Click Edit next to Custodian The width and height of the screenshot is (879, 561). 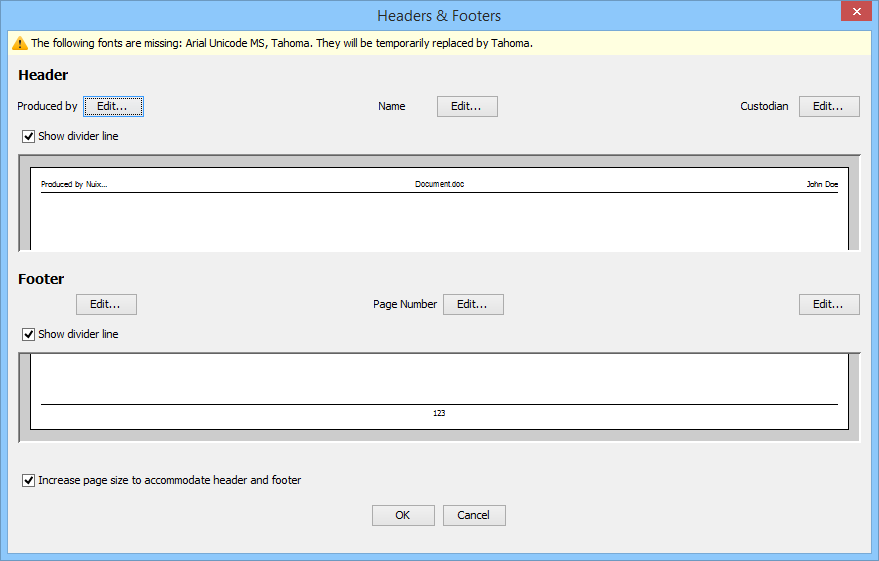(x=829, y=106)
